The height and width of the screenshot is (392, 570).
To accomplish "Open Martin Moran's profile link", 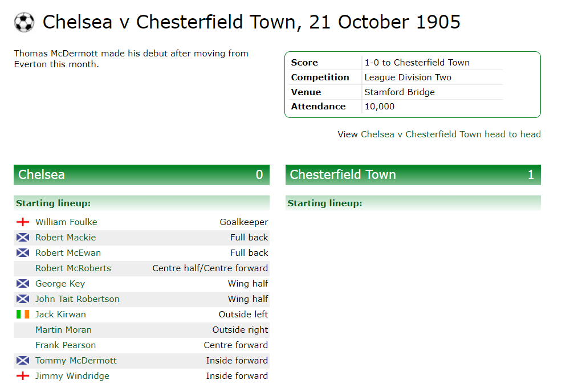I will pos(63,330).
